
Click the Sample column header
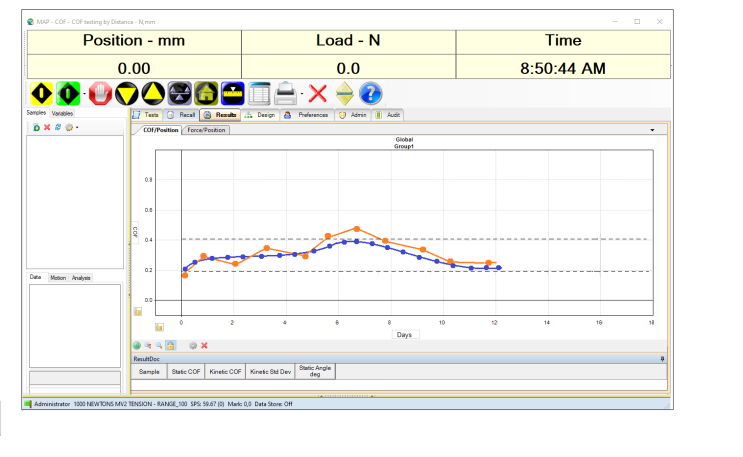(149, 371)
